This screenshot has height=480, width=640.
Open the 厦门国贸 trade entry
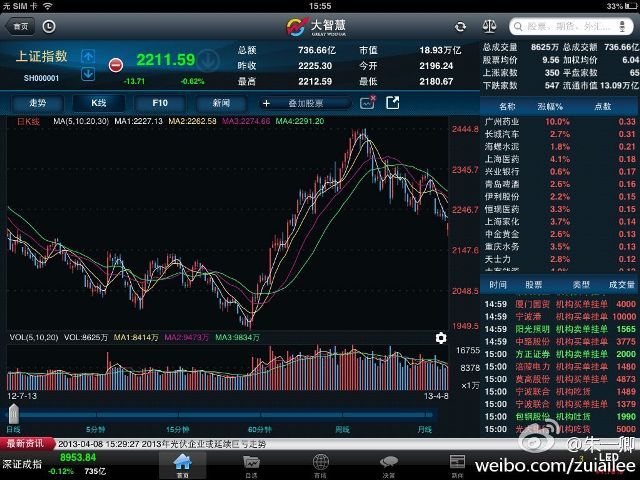click(x=560, y=304)
